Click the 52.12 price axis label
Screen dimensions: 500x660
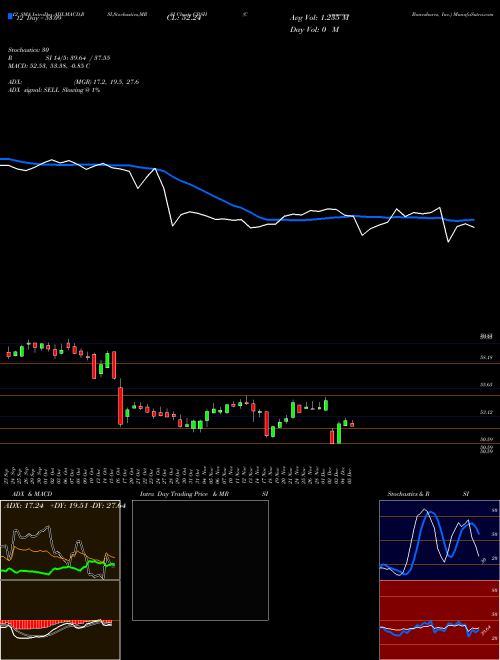[x=486, y=412]
